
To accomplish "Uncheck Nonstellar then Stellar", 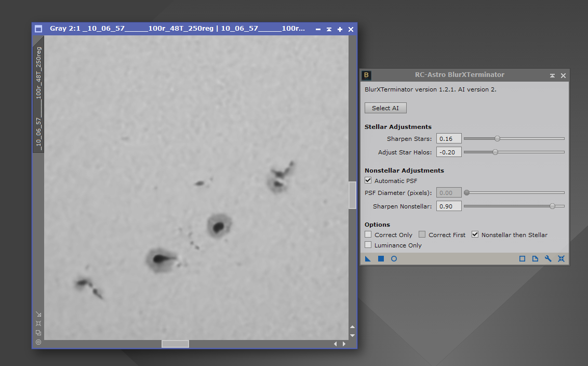I will pyautogui.click(x=475, y=235).
